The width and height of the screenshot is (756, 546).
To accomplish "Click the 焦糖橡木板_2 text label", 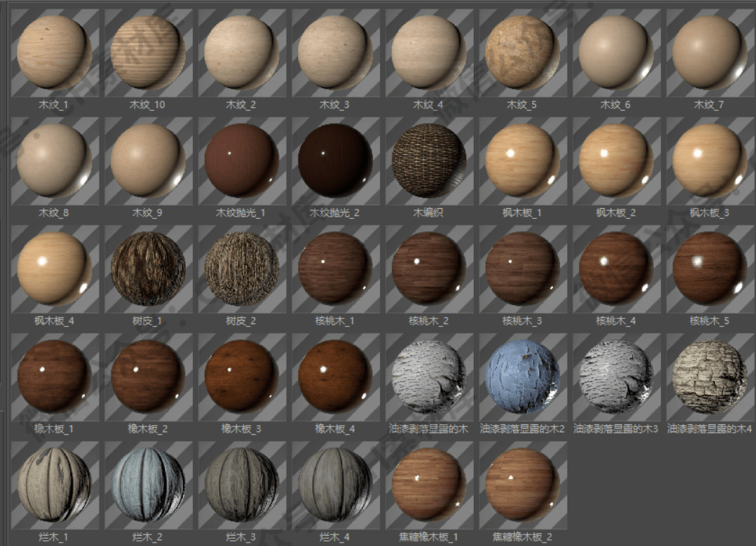I will 522,537.
